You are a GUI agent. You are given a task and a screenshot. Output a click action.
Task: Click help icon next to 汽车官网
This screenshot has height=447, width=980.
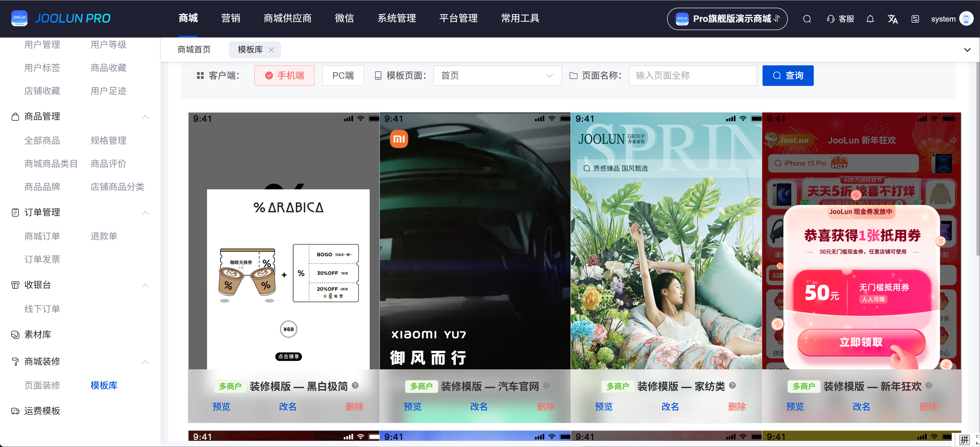[x=546, y=385]
